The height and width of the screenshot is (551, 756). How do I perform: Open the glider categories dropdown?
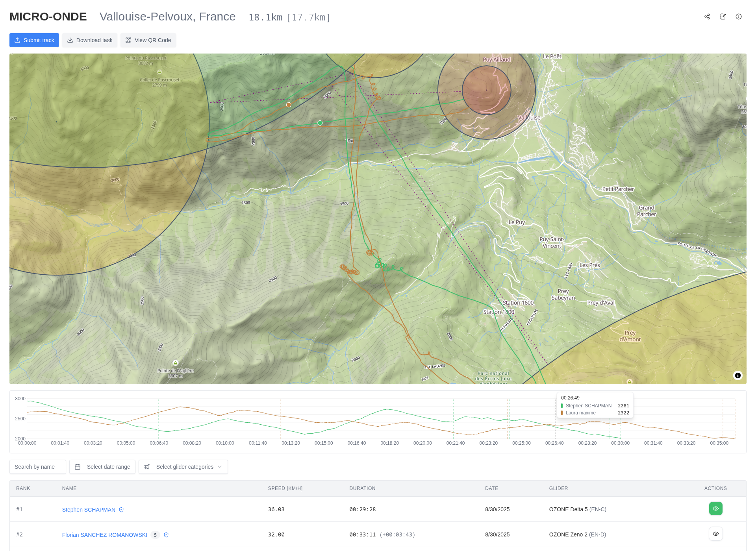pos(183,467)
